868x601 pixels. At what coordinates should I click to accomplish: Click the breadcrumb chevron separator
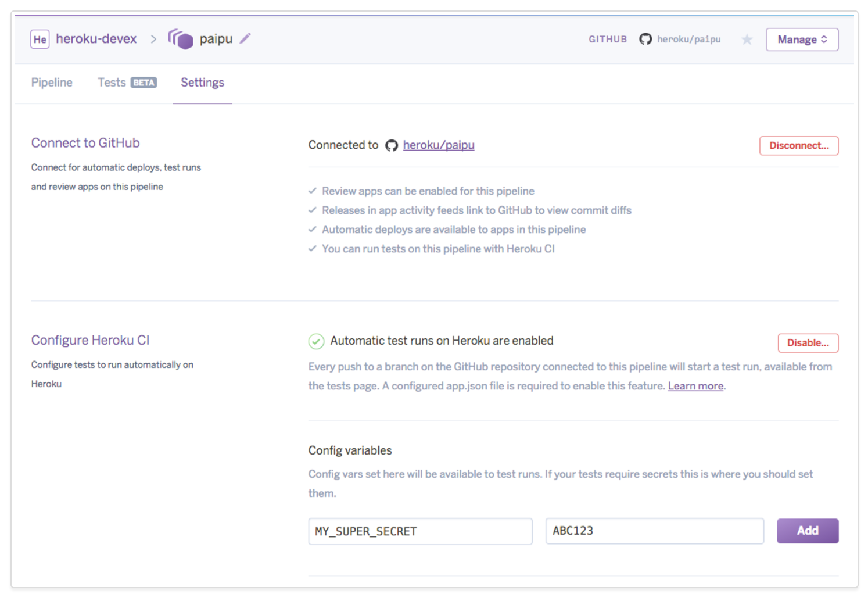pos(153,39)
